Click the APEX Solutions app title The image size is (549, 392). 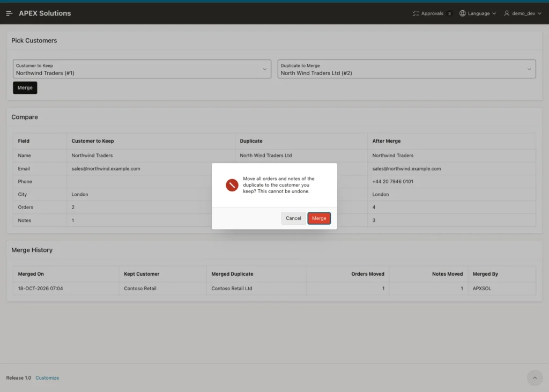45,13
